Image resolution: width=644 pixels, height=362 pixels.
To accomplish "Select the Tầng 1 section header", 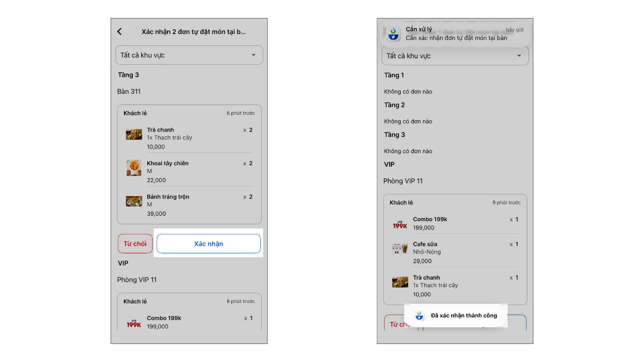I will 394,75.
